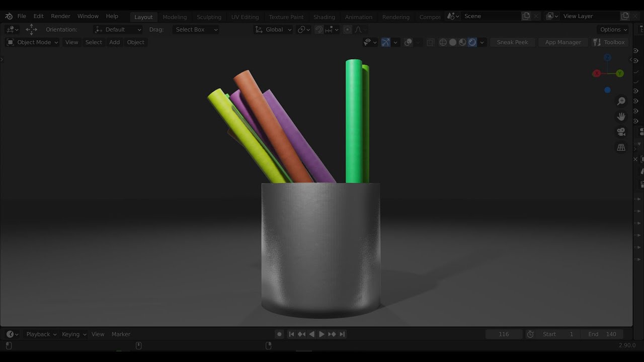Click the Sneak Peek button
Viewport: 644px width, 362px height.
(512, 42)
